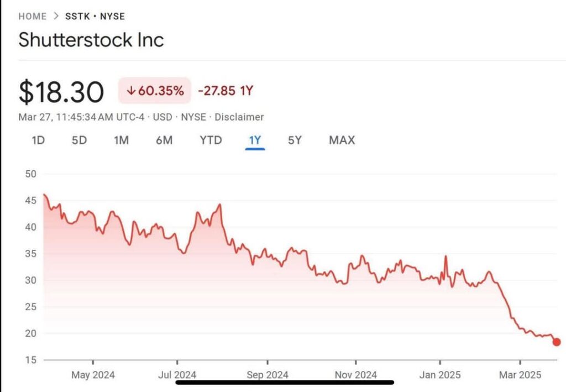Click the breadcrumb chevron arrow after HOME
The width and height of the screenshot is (566, 392).
pyautogui.click(x=56, y=16)
